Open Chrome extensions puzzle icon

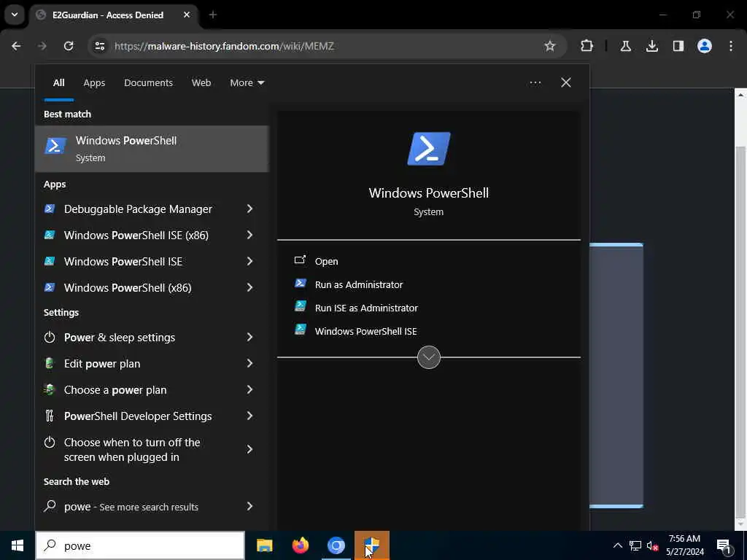587,46
